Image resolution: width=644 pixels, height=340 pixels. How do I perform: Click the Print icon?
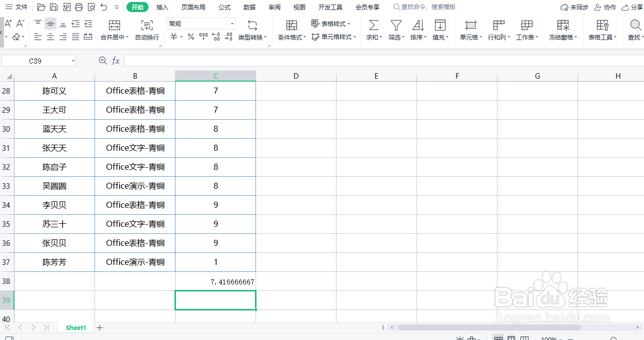[x=78, y=8]
